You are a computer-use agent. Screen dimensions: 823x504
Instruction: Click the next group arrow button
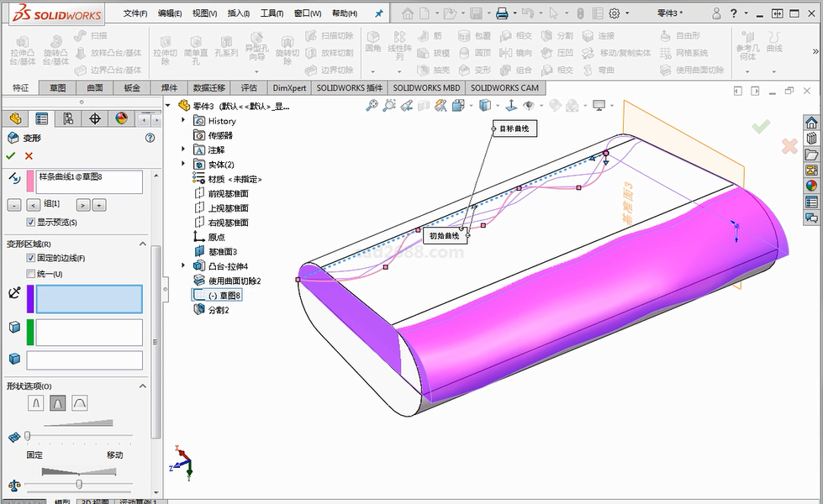point(83,204)
